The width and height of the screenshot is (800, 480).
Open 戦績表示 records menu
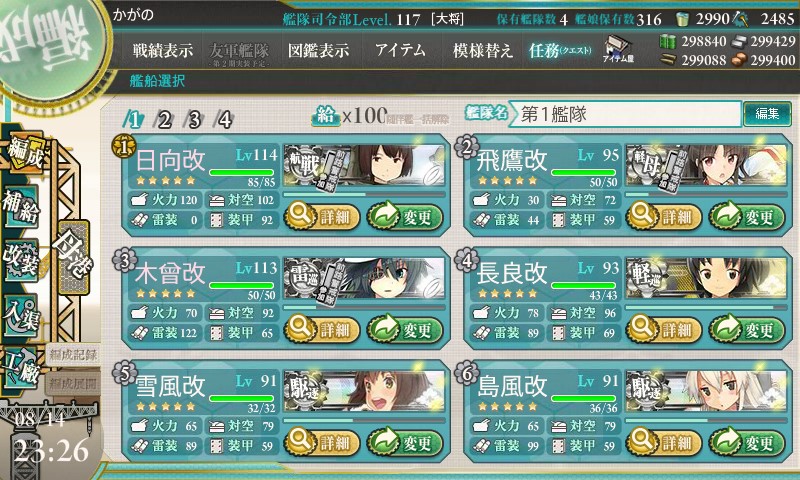(163, 50)
